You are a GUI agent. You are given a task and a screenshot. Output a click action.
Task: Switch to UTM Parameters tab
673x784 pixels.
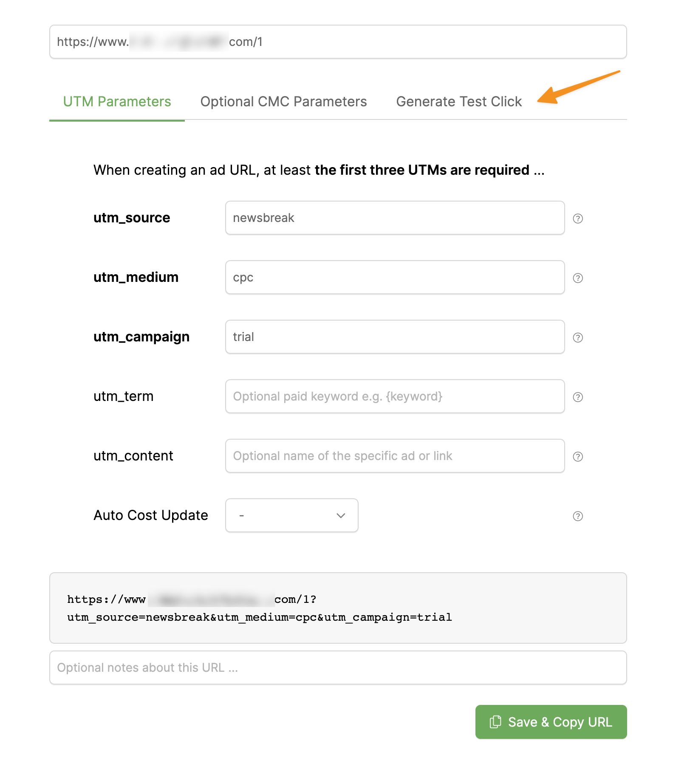pos(117,102)
